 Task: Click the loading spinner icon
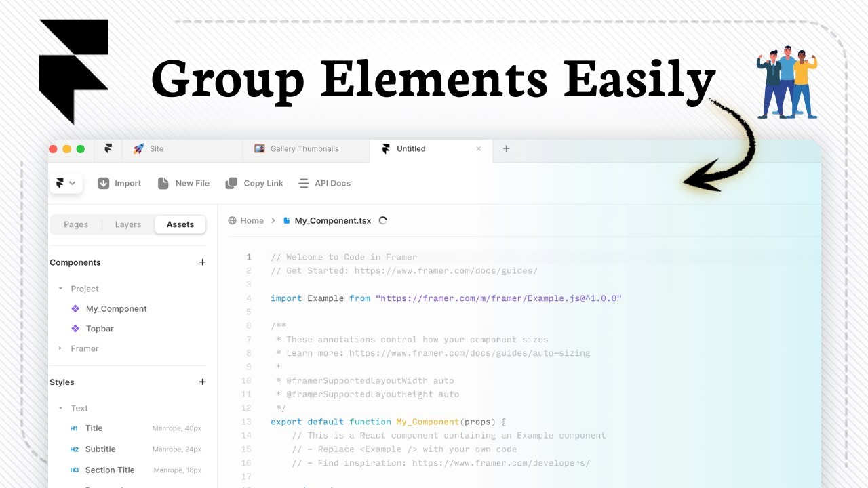point(382,220)
